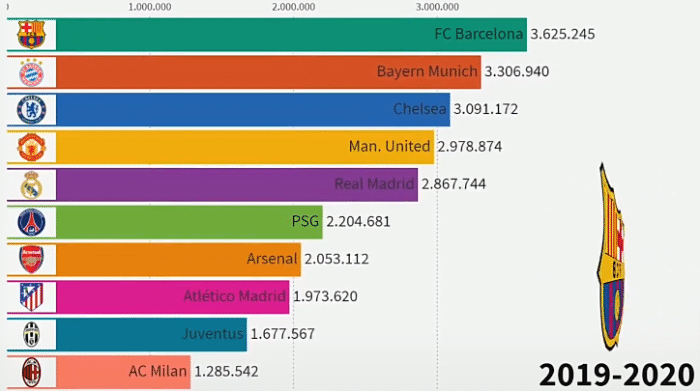The width and height of the screenshot is (700, 391).
Task: Select the Juventus logo icon
Action: [31, 334]
